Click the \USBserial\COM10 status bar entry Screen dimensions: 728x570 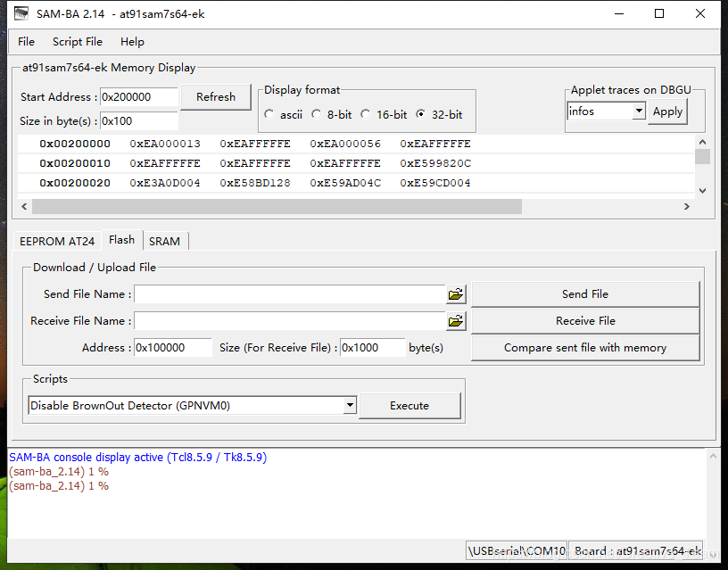[517, 551]
